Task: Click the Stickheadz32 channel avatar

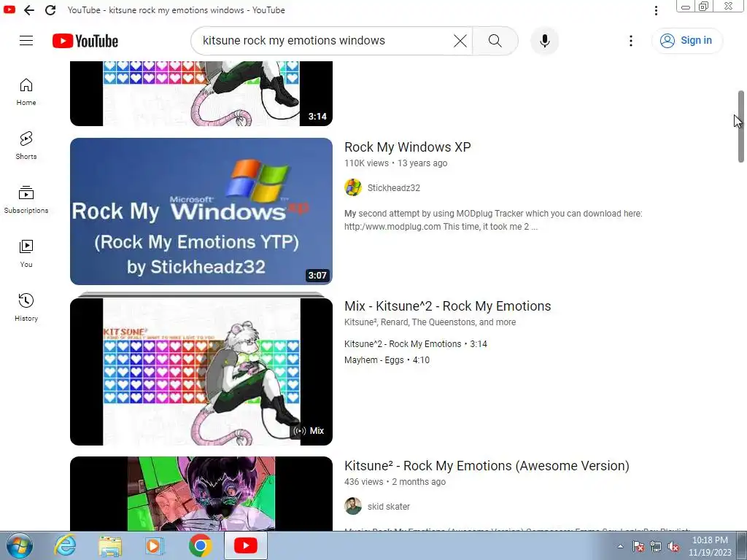Action: (x=353, y=187)
